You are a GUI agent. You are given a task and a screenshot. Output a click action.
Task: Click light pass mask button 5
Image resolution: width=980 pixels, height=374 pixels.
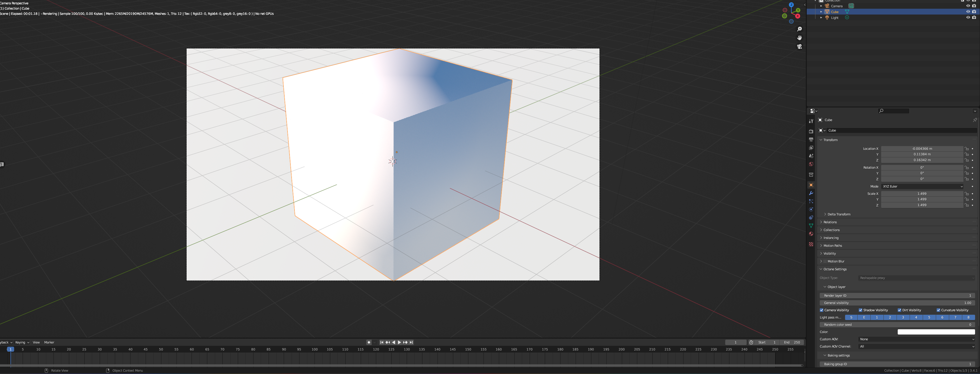point(929,317)
